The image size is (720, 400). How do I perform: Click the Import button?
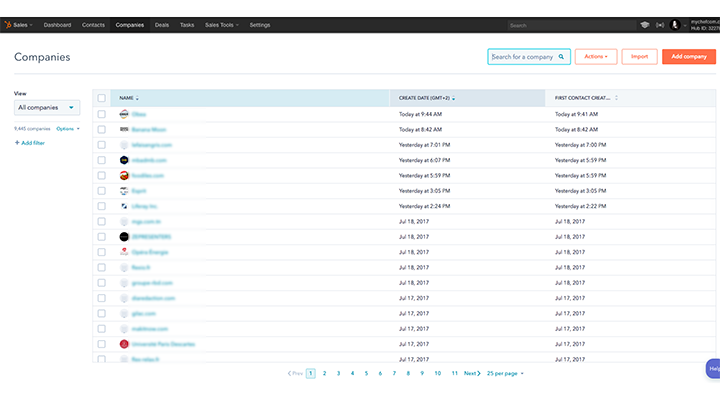click(639, 56)
